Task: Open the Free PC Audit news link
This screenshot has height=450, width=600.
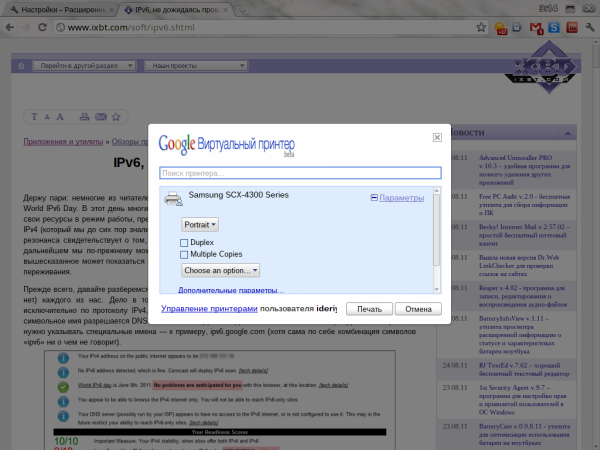Action: [x=524, y=204]
